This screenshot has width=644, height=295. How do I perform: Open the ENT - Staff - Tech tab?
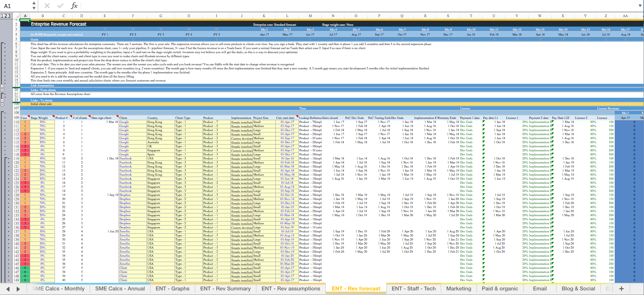[x=413, y=289]
